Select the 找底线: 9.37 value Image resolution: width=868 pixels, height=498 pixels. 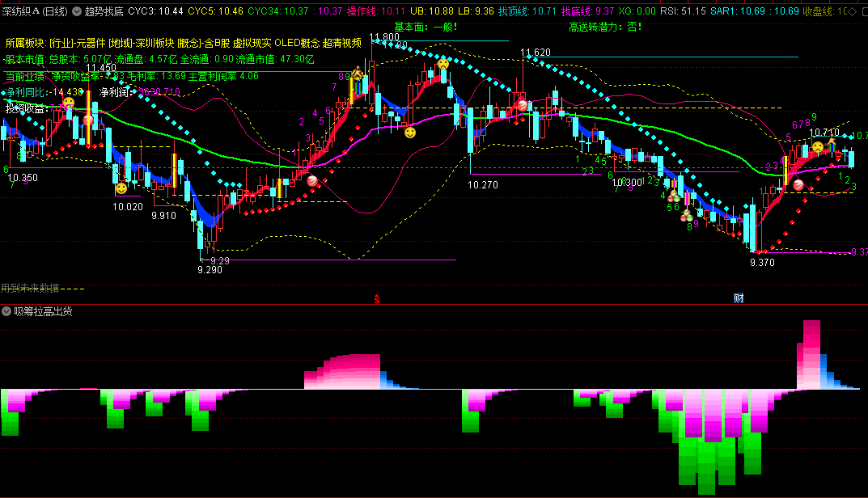[x=588, y=11]
